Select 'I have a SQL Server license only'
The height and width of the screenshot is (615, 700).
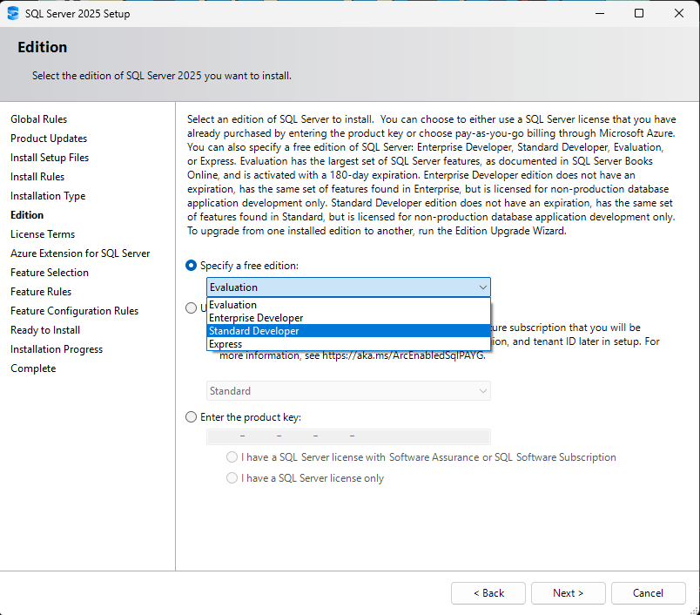(232, 478)
